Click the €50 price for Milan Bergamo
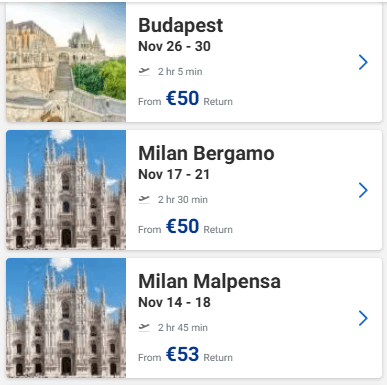Image resolution: width=387 pixels, height=385 pixels. click(182, 226)
